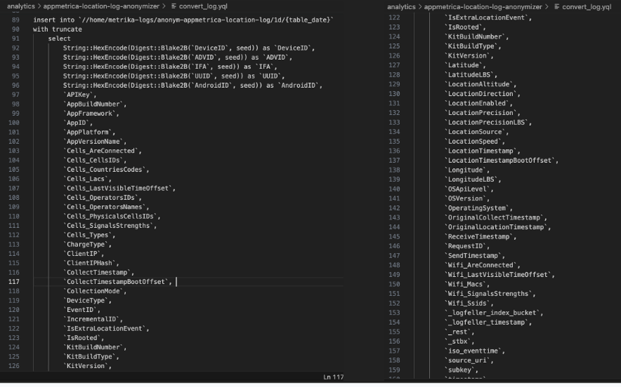
Task: Open appmetrica-location-log-anonymizer breadcrumb in right editor
Action: coord(483,7)
